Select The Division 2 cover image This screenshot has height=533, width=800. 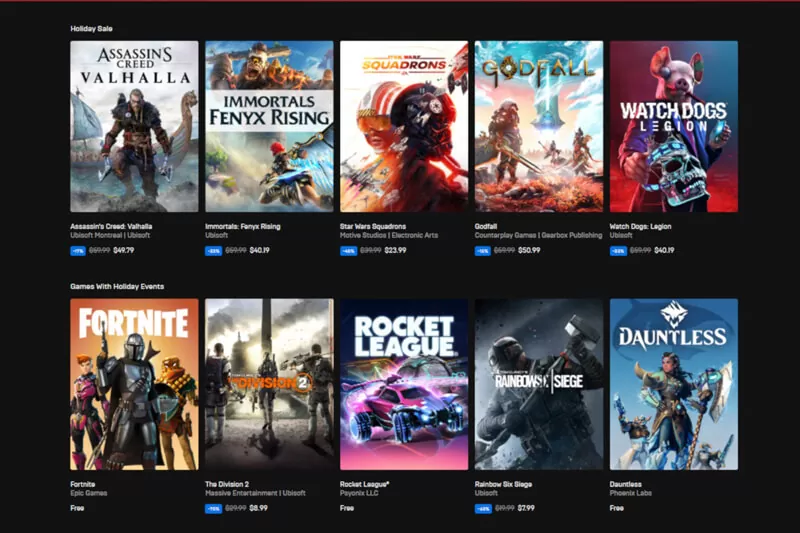click(x=269, y=384)
